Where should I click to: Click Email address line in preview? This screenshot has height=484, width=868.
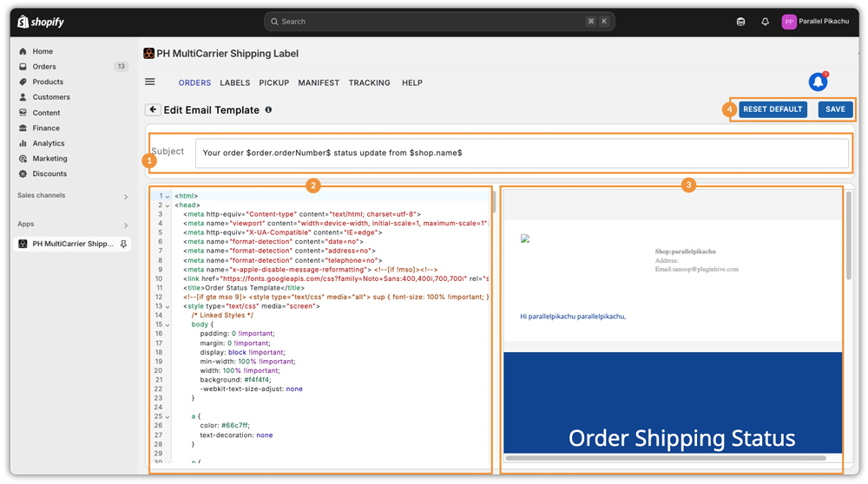pos(696,270)
